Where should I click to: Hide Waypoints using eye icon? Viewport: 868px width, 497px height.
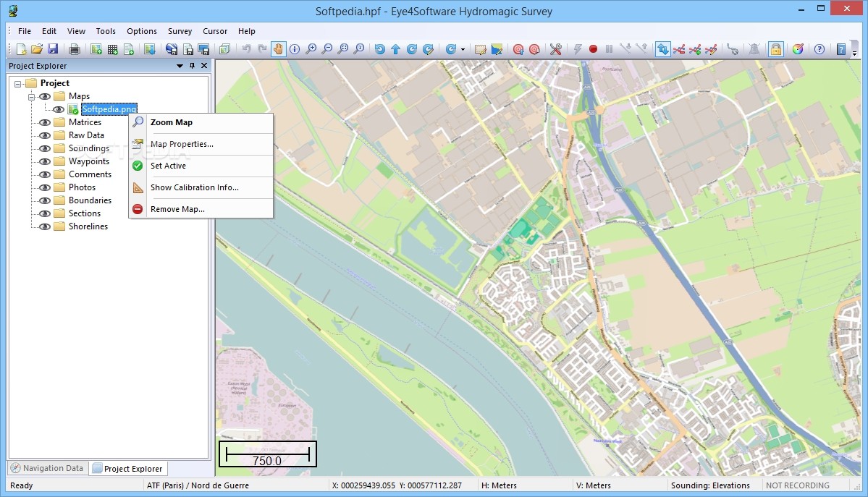tap(45, 161)
